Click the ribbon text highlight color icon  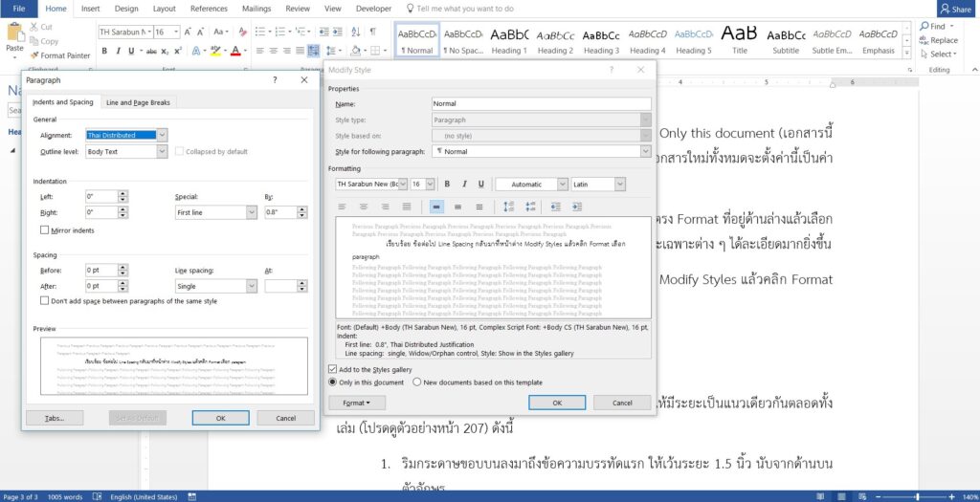coord(216,51)
